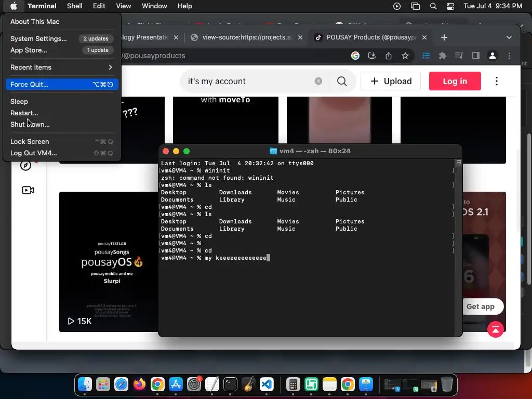Open the View menu in menu bar
The height and width of the screenshot is (399, 532).
point(124,6)
